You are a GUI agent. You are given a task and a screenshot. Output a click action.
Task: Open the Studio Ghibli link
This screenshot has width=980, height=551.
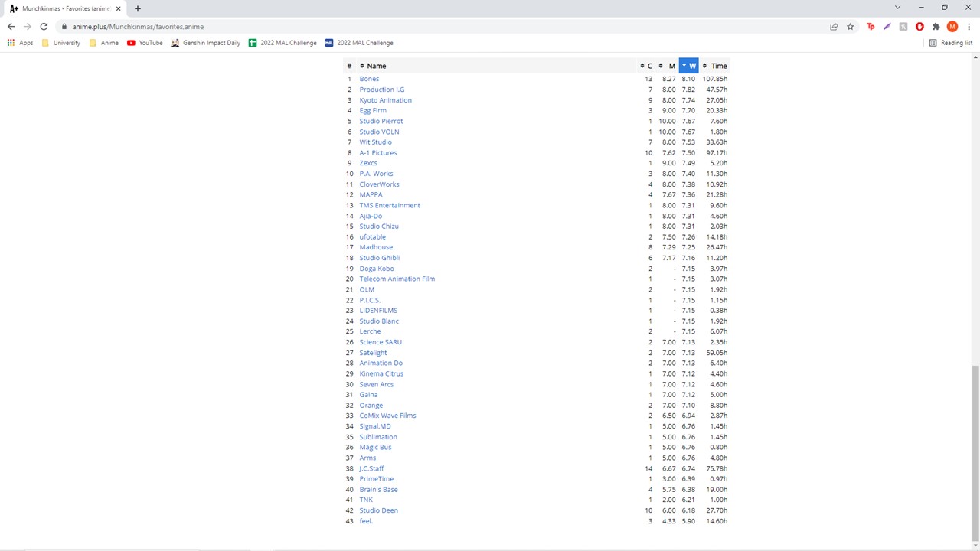click(379, 258)
